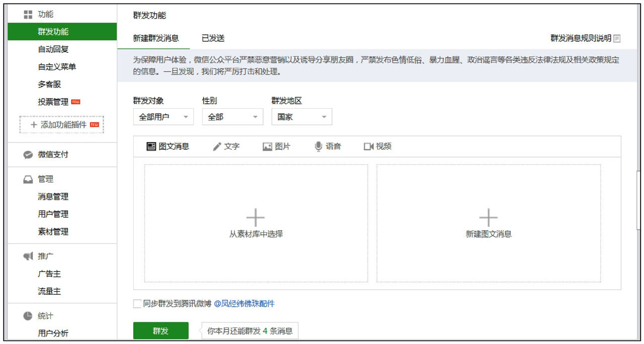This screenshot has height=344, width=644.
Task: Open 自动回复 in the sidebar
Action: point(53,49)
